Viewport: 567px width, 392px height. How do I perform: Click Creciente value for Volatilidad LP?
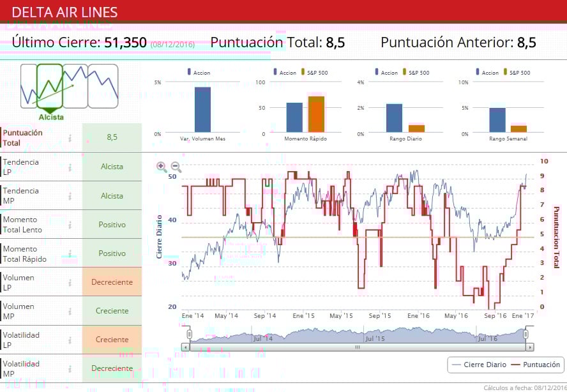[x=112, y=340]
